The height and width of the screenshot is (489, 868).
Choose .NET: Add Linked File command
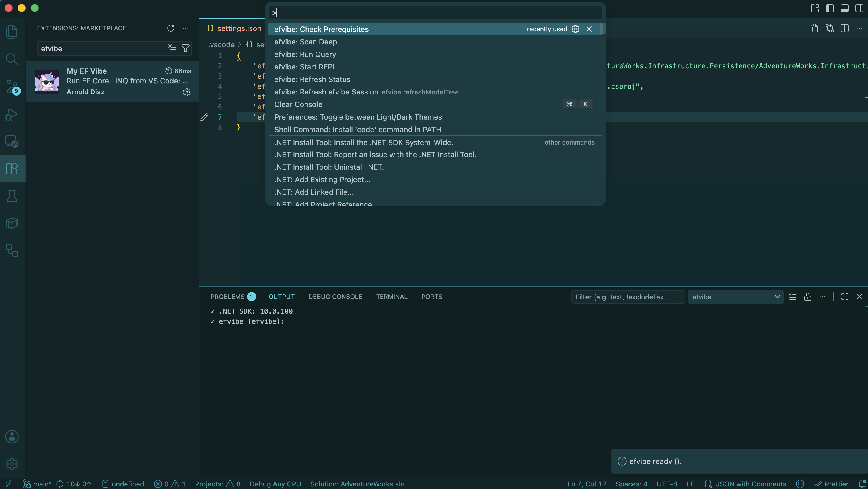pos(435,192)
